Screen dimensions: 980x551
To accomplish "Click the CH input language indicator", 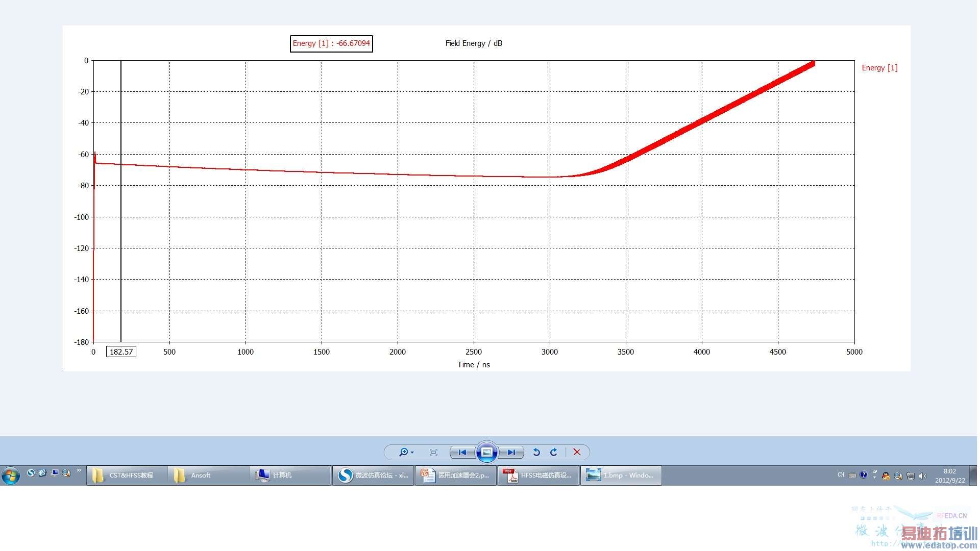I will click(841, 475).
